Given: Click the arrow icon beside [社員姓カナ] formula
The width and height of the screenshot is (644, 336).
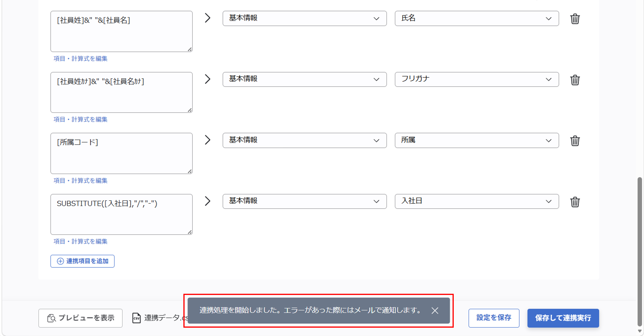Looking at the screenshot, I should coord(208,79).
